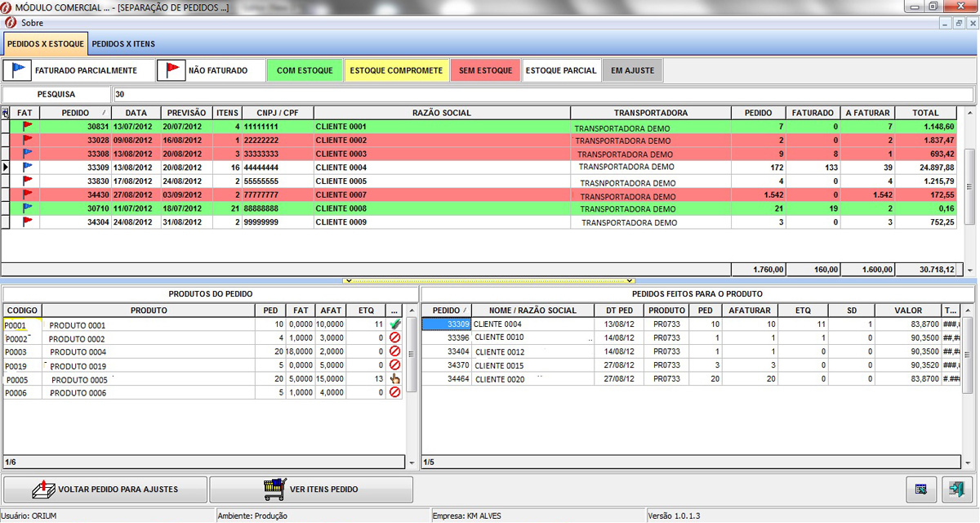The width and height of the screenshot is (980, 523).
Task: Click the prohibited icon on Produto 0002 row
Action: click(x=395, y=338)
